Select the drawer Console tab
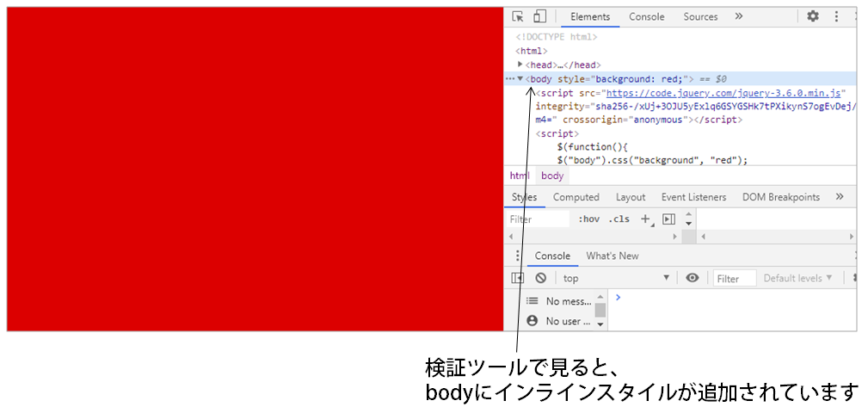 pyautogui.click(x=552, y=256)
